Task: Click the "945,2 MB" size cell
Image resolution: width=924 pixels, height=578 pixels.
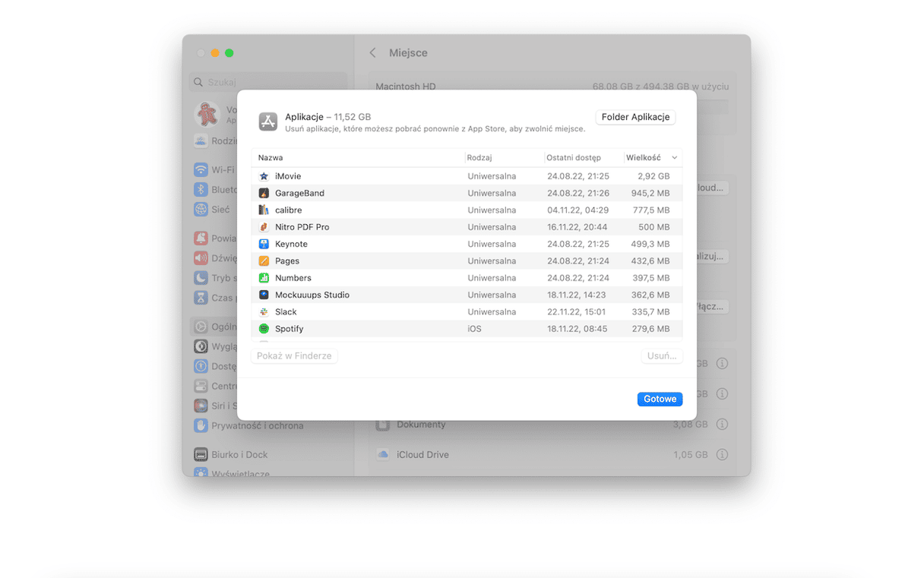Action: pyautogui.click(x=650, y=193)
